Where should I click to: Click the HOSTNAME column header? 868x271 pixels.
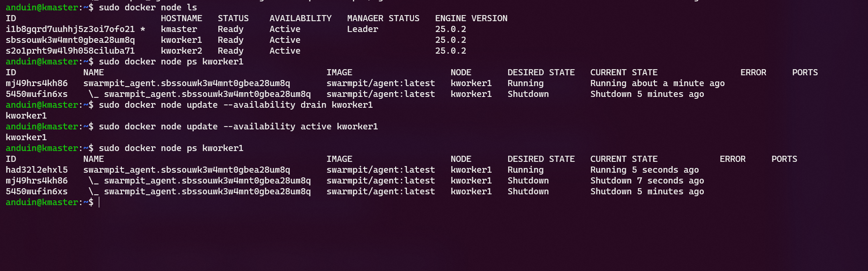[181, 18]
